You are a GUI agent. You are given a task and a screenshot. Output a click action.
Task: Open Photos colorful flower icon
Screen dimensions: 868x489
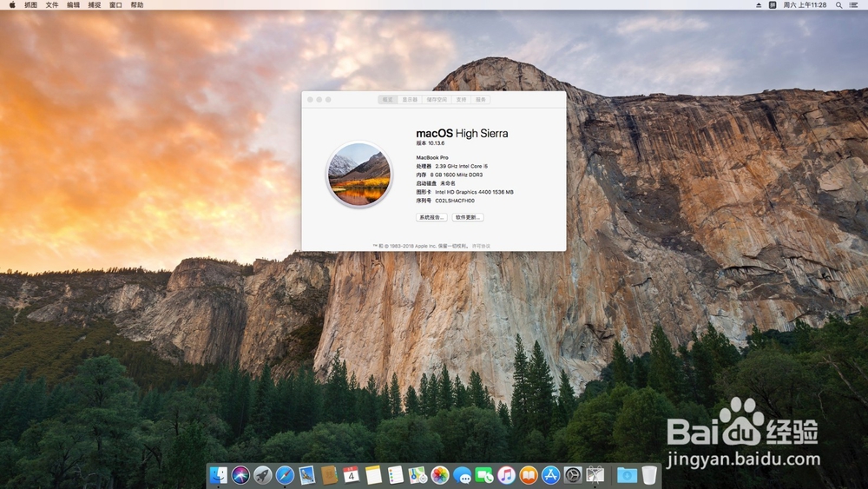[x=439, y=474]
